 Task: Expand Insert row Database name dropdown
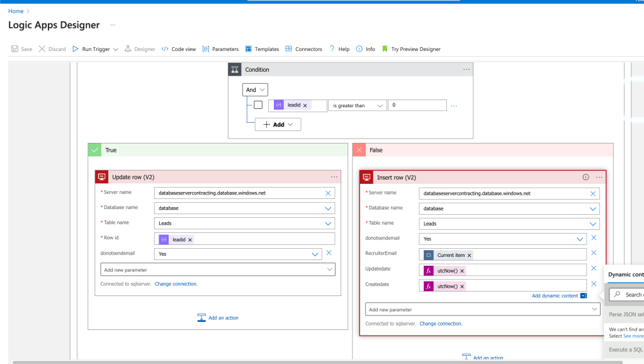593,208
